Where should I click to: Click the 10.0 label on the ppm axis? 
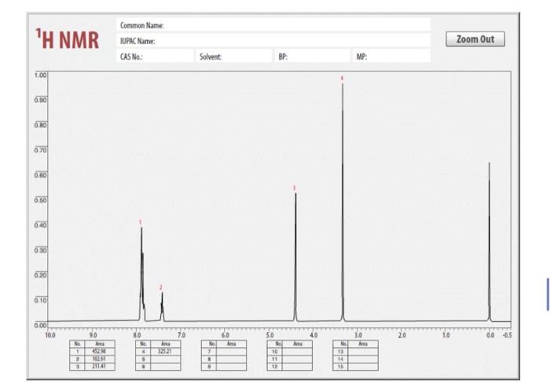(50, 335)
